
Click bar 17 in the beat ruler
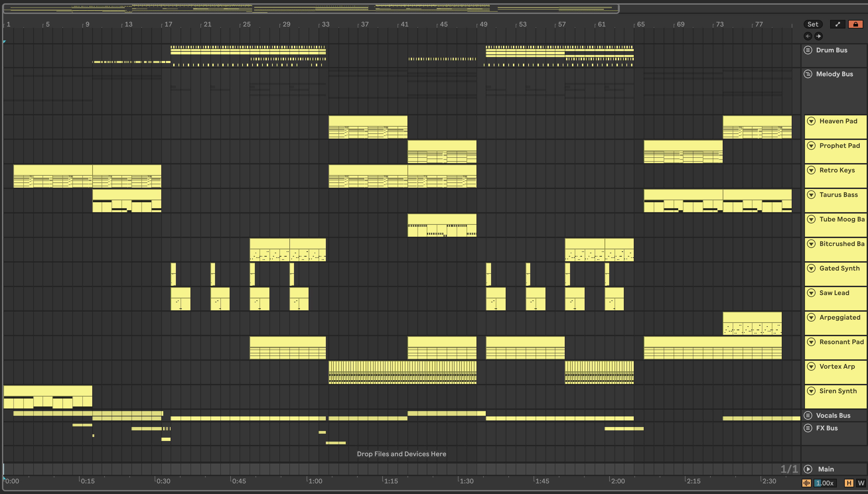point(168,24)
